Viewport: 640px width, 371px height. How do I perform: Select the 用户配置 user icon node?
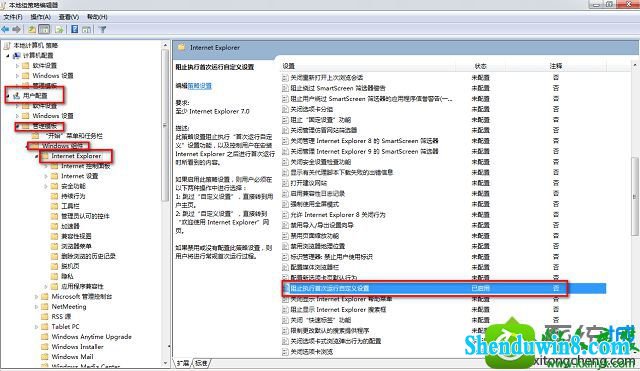(17, 96)
